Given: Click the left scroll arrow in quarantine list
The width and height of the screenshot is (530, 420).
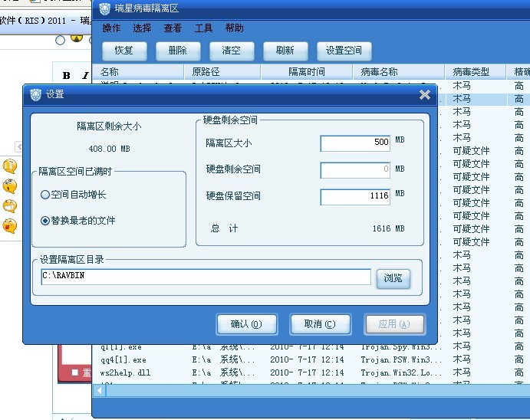Looking at the screenshot, I should (x=100, y=391).
